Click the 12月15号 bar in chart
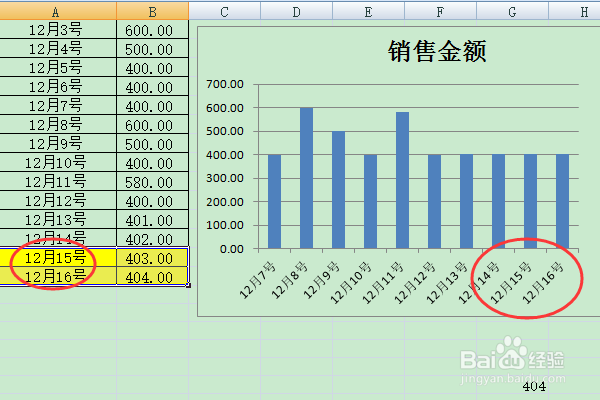The height and width of the screenshot is (400, 600). coord(530,202)
